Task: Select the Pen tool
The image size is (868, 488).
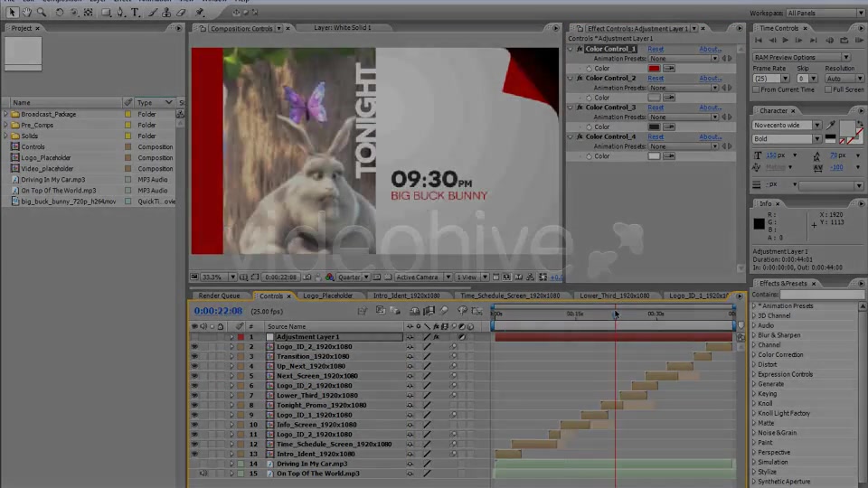Action: coord(120,12)
